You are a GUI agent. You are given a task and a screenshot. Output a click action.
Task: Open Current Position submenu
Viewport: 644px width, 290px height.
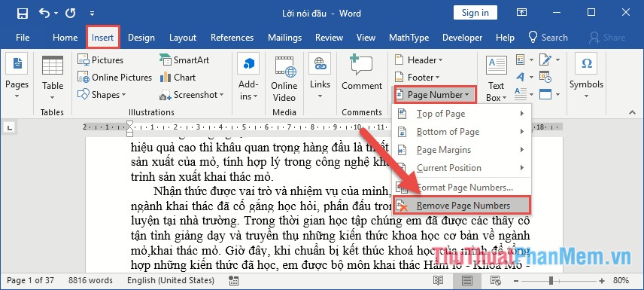462,168
